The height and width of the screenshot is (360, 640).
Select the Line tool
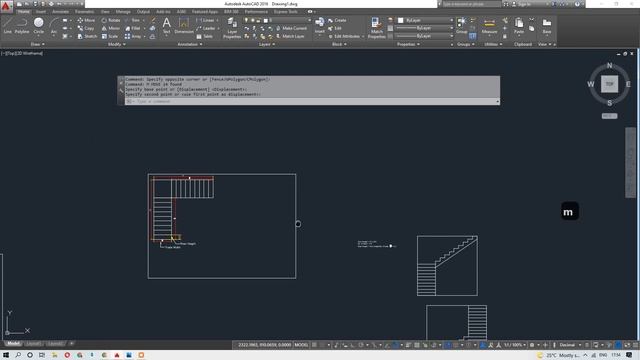point(8,26)
